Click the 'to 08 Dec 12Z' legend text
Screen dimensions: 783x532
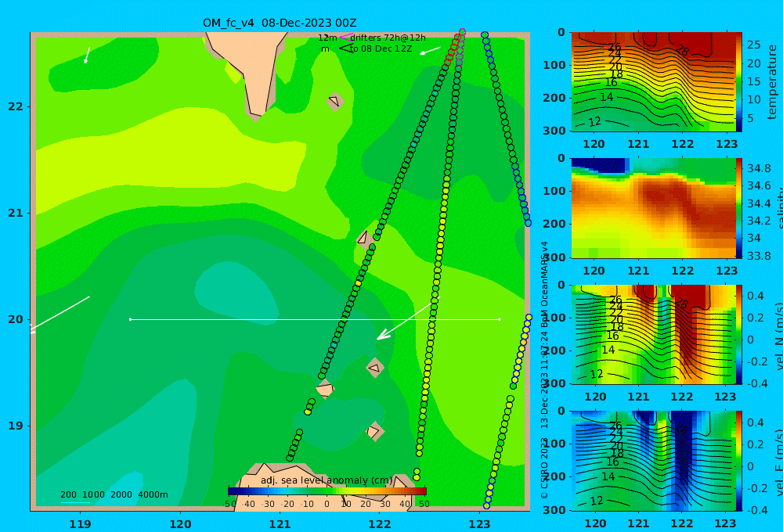click(381, 49)
